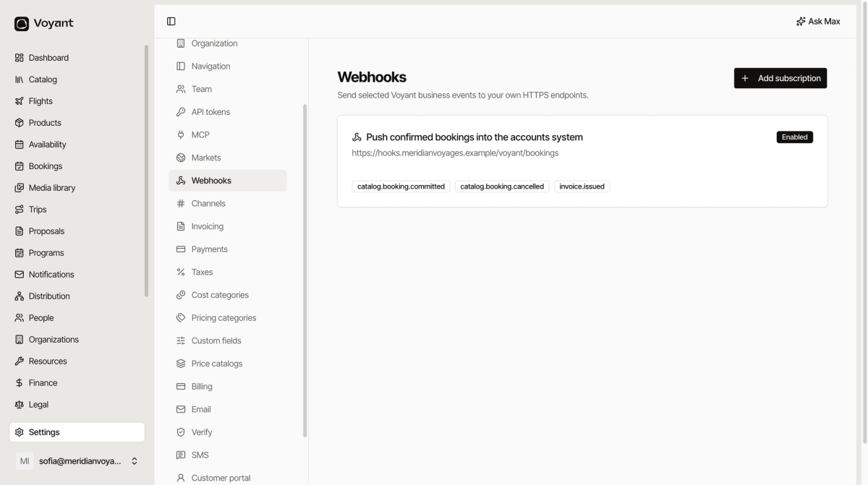
Task: Go to Taxes settings
Action: [228, 272]
